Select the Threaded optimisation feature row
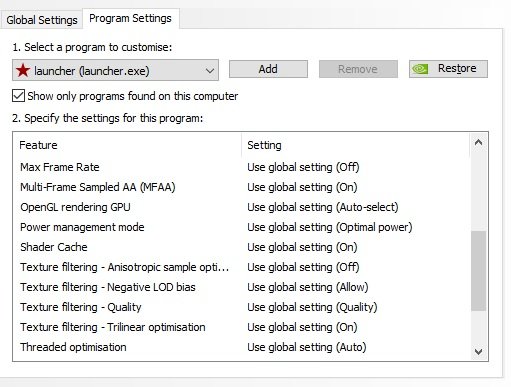 coord(241,347)
